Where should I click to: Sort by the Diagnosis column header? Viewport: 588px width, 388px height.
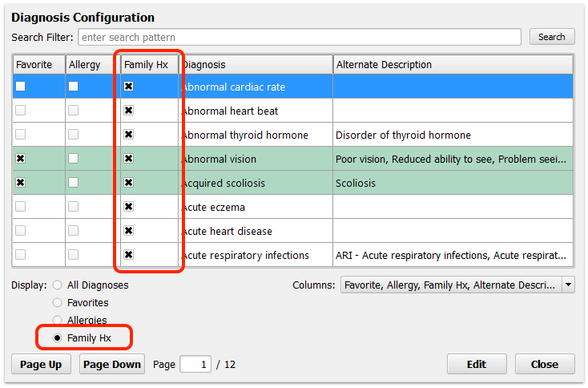pyautogui.click(x=256, y=65)
